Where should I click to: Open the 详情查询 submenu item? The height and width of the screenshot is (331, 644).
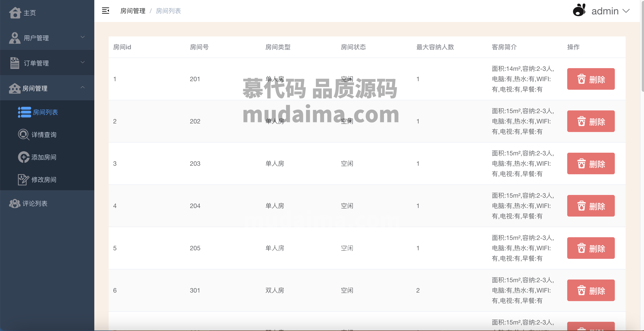click(x=47, y=134)
